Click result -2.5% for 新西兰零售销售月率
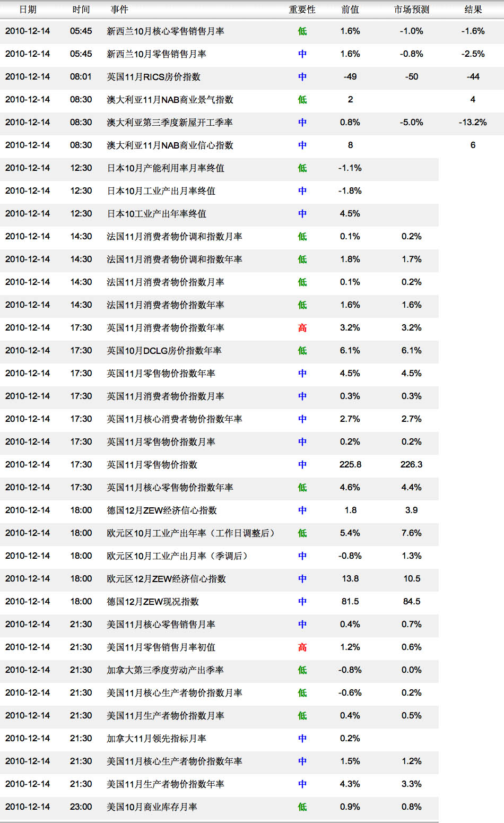The width and height of the screenshot is (504, 823). [473, 54]
